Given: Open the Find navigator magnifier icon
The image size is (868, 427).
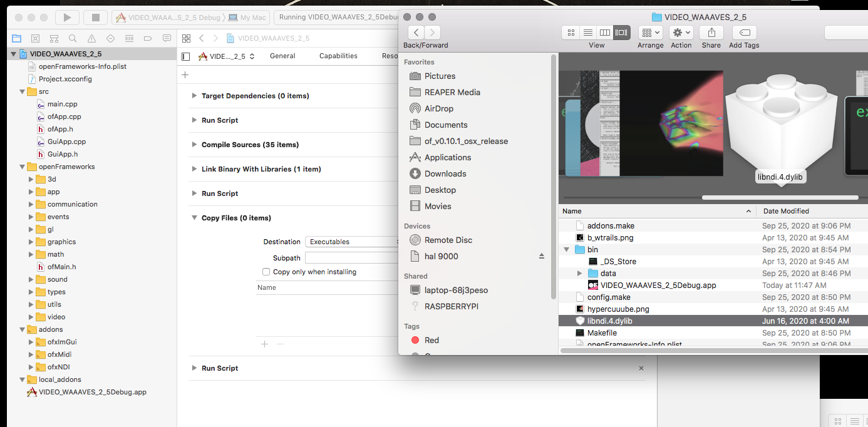Looking at the screenshot, I should 73,38.
